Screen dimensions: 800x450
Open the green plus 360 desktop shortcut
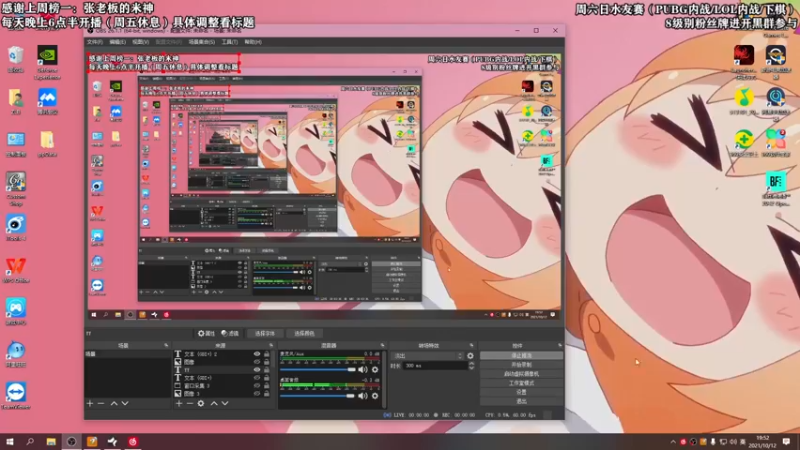744,143
